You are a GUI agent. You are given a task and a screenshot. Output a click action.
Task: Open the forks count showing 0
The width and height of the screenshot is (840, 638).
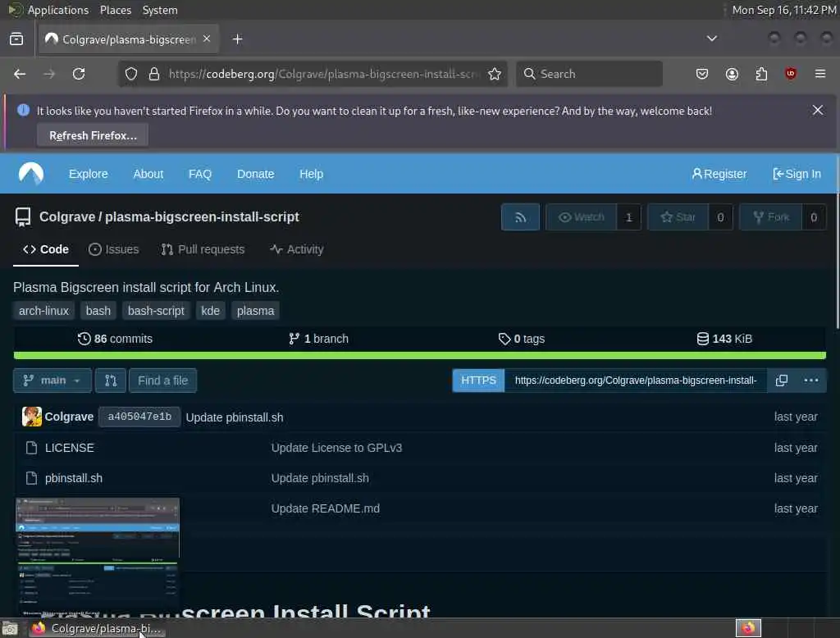click(814, 217)
